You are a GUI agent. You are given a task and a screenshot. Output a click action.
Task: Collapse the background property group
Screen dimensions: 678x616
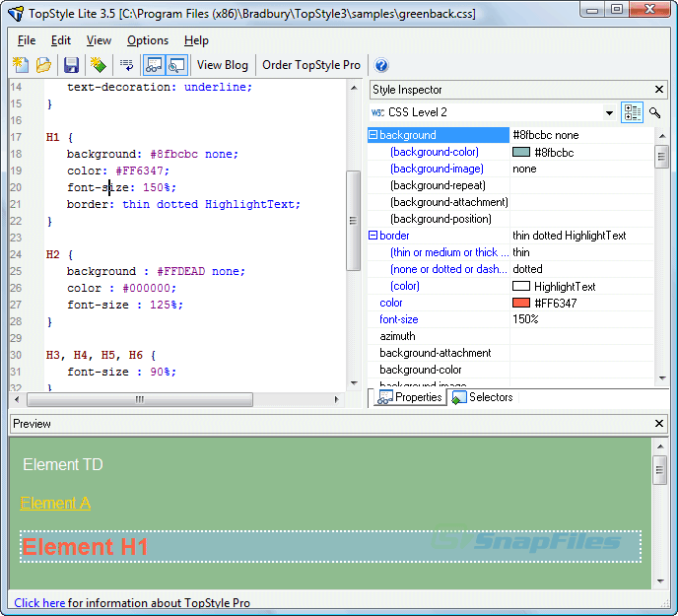373,135
